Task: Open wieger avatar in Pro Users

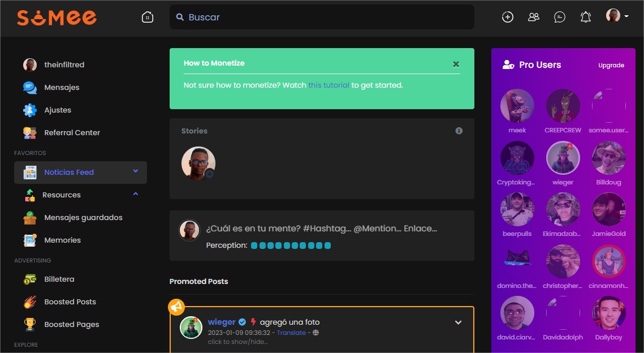Action: click(563, 158)
